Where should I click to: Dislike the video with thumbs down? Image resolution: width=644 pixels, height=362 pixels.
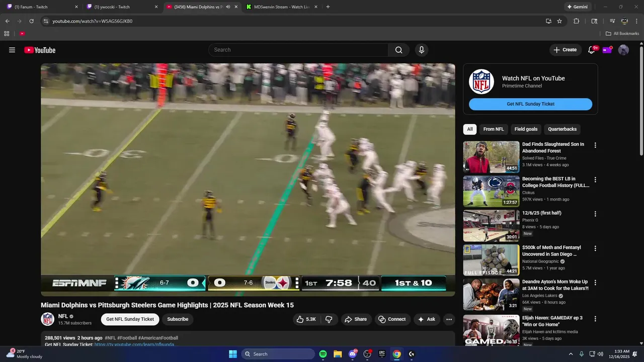pos(329,319)
